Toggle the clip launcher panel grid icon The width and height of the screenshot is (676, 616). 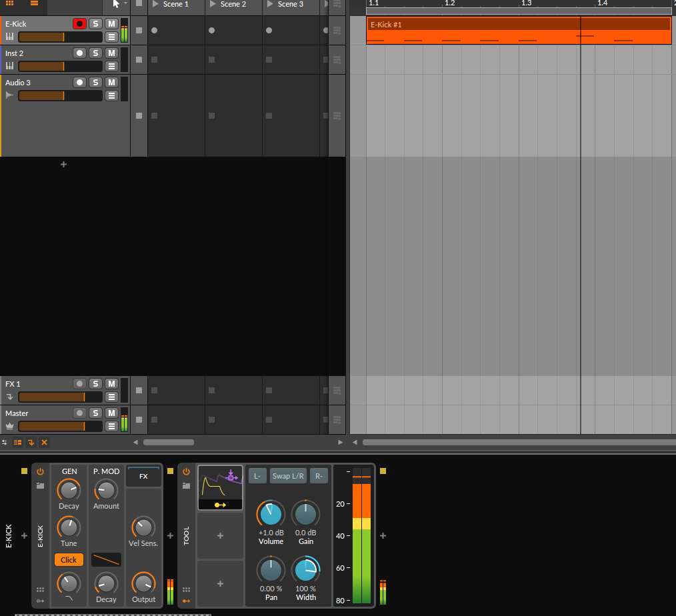coord(9,3)
